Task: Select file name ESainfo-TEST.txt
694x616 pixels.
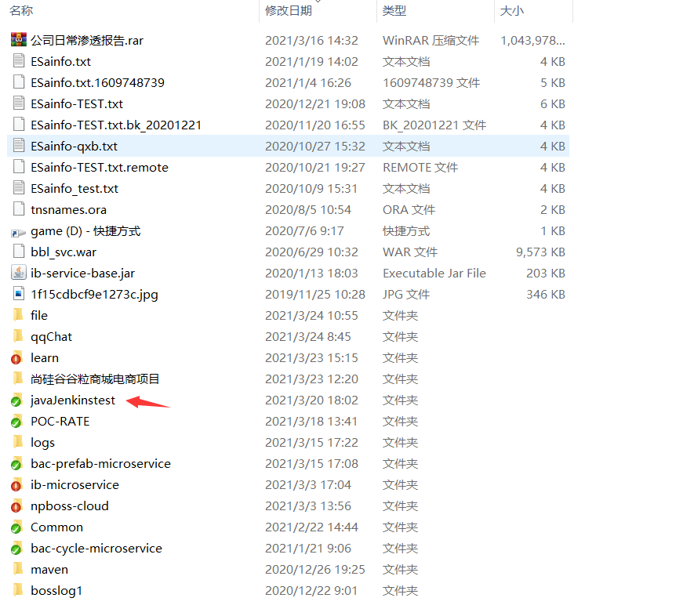Action: [77, 104]
